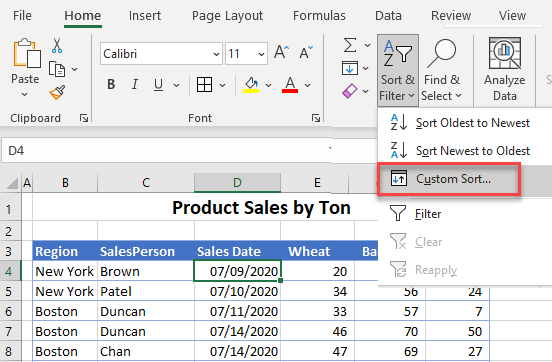Select column E header
Viewport: 552px width, 362px height.
click(317, 182)
